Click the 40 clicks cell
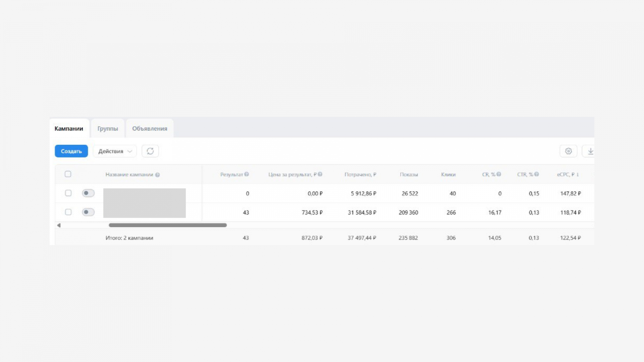This screenshot has height=362, width=644. pos(453,193)
